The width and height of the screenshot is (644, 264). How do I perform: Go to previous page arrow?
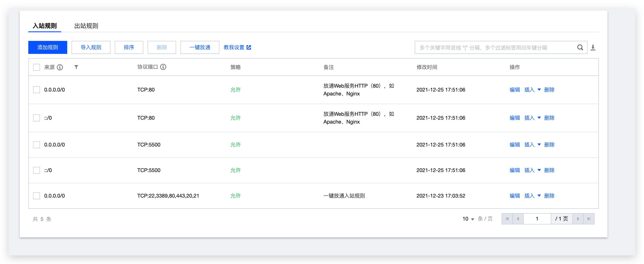tap(518, 219)
